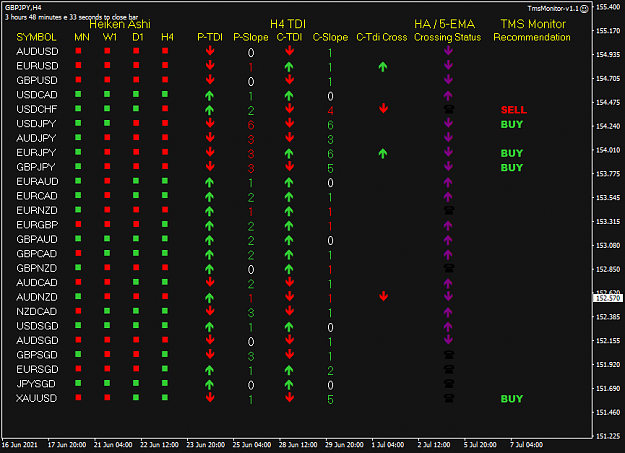Click the USDJPY P-TDI red down arrow
The image size is (625, 453).
pos(210,123)
